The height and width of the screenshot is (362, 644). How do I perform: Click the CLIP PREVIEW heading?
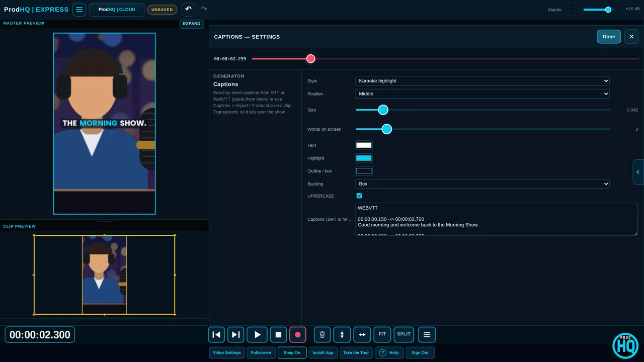point(20,226)
